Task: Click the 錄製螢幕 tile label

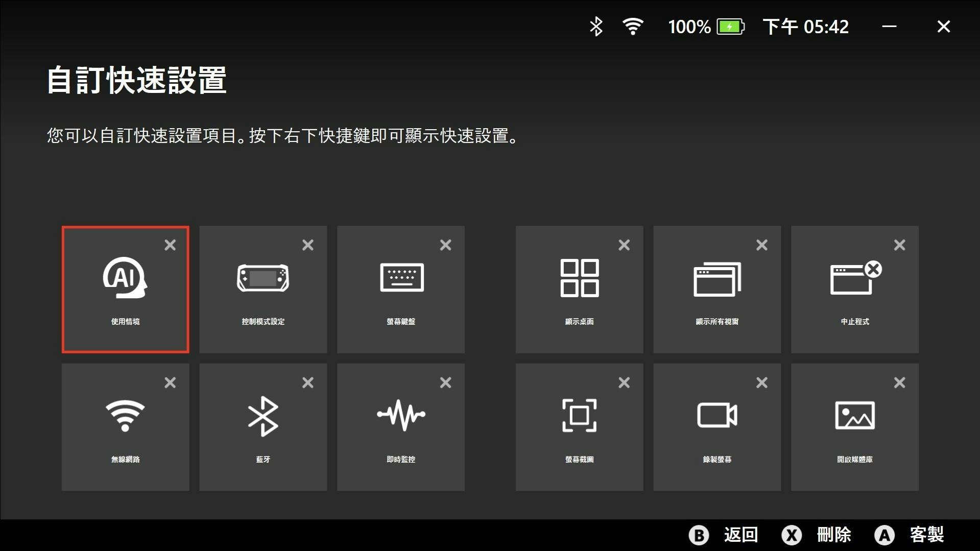Action: click(717, 460)
